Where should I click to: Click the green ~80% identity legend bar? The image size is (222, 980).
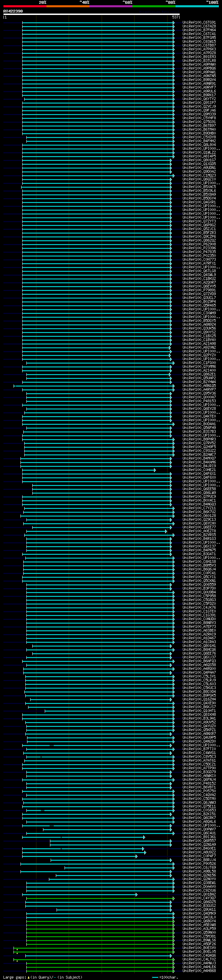[154, 6]
